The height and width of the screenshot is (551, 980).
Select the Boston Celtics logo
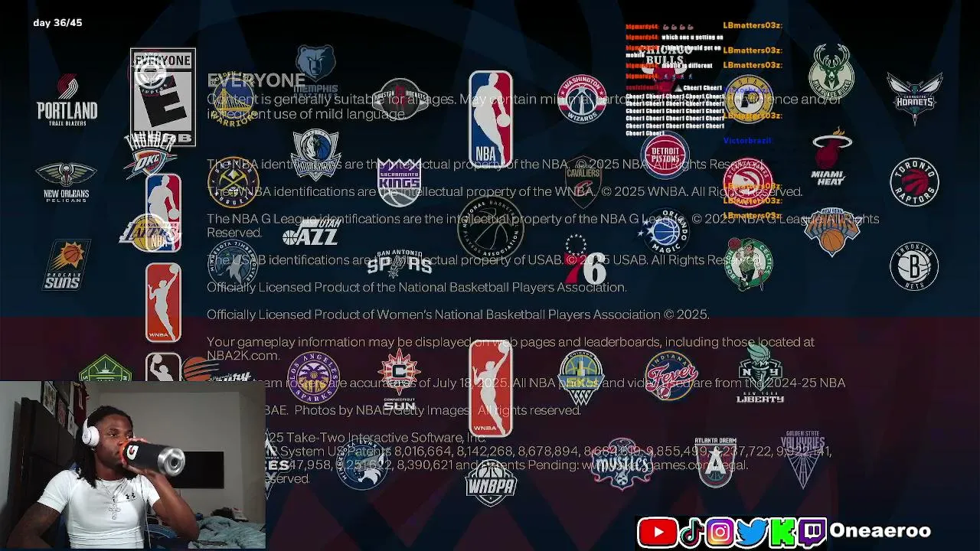coord(748,264)
